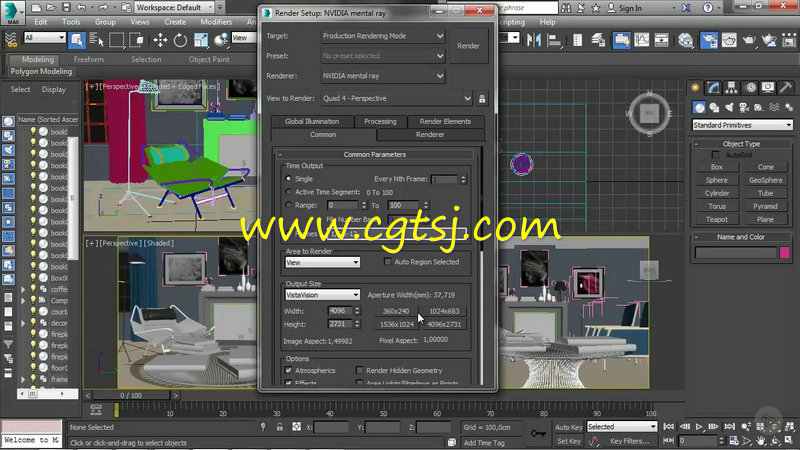Click the 0 / 100 time slider
The image size is (800, 450).
click(x=131, y=395)
